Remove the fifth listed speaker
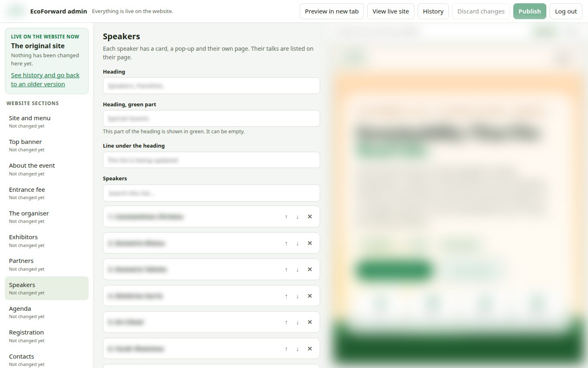 tap(310, 322)
